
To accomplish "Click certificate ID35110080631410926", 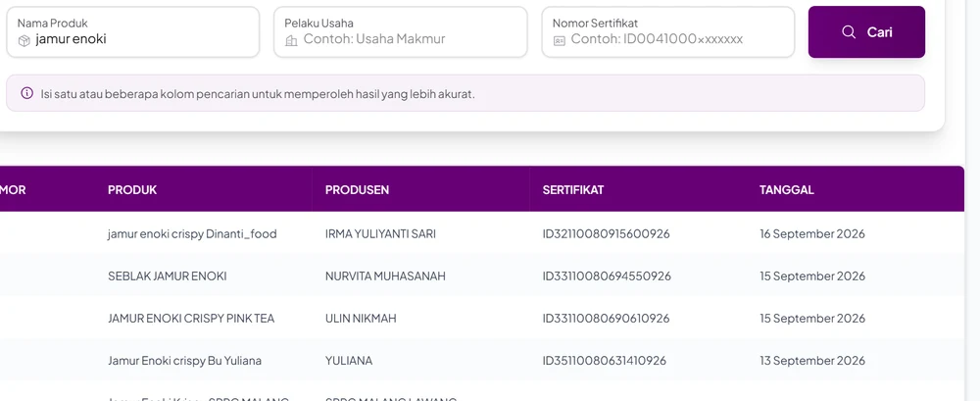I will (605, 361).
